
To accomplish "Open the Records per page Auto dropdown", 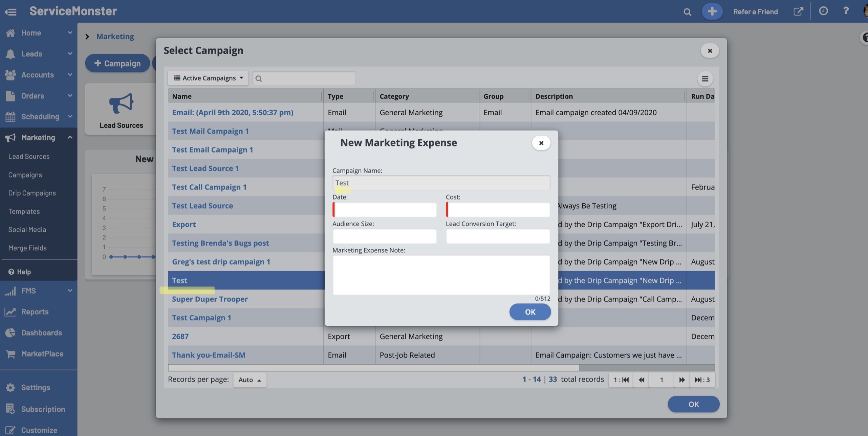I will point(249,380).
